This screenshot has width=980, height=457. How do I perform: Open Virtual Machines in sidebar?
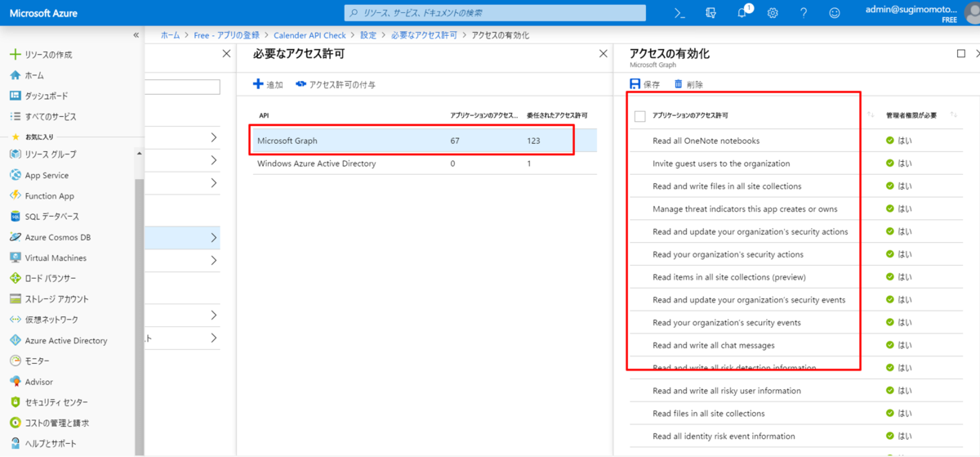pyautogui.click(x=47, y=258)
